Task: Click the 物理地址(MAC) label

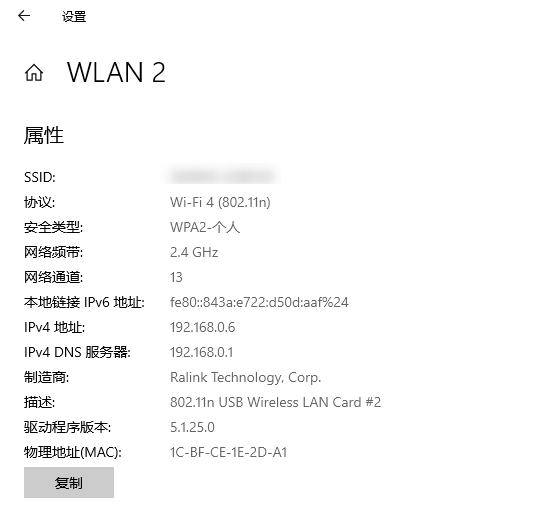Action: coord(73,452)
